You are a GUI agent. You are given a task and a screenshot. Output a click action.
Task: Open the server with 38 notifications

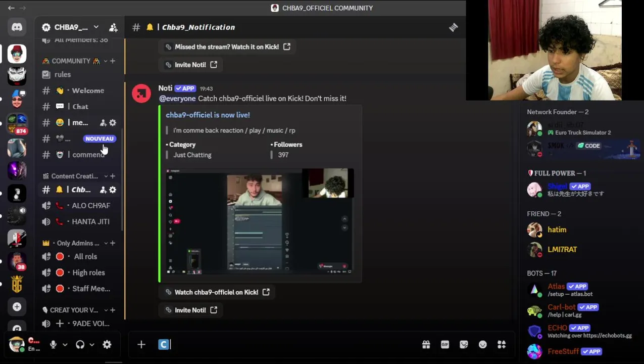(17, 261)
